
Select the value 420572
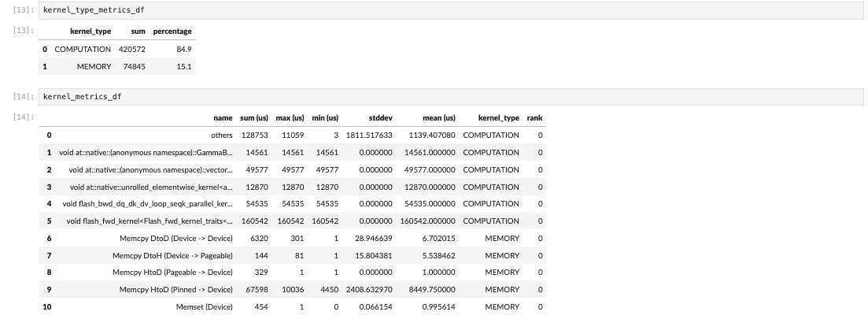click(x=131, y=50)
